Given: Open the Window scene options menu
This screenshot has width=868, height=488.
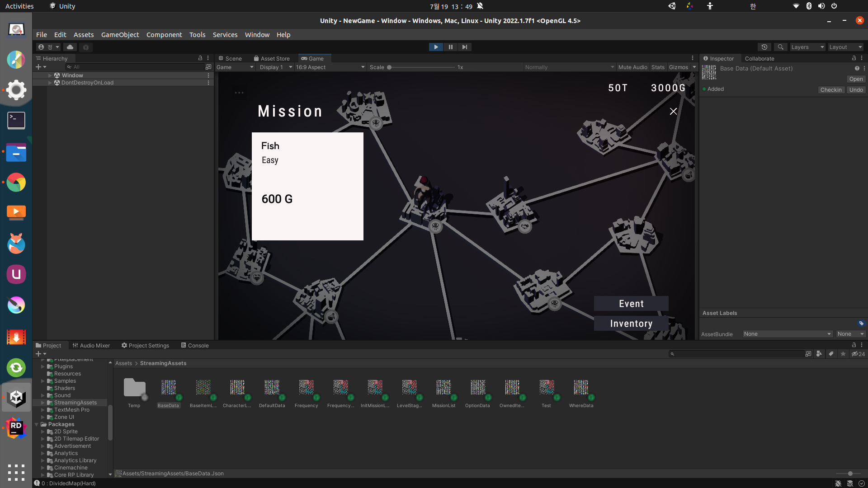Looking at the screenshot, I should point(208,75).
